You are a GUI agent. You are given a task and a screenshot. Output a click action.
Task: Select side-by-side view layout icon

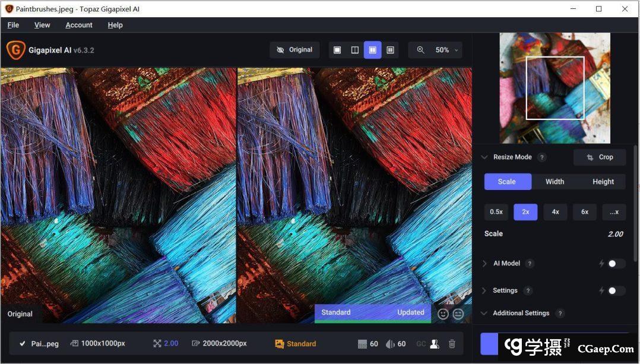coord(372,50)
